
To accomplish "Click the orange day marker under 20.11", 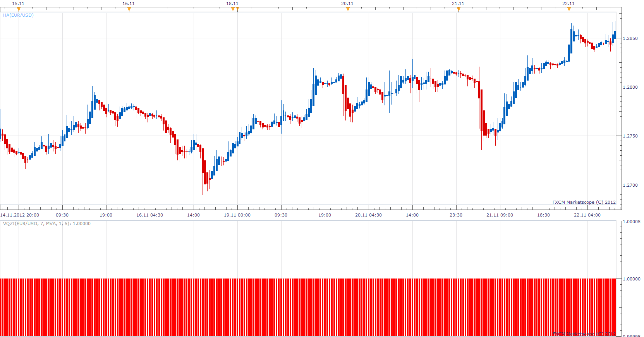I will (x=348, y=9).
